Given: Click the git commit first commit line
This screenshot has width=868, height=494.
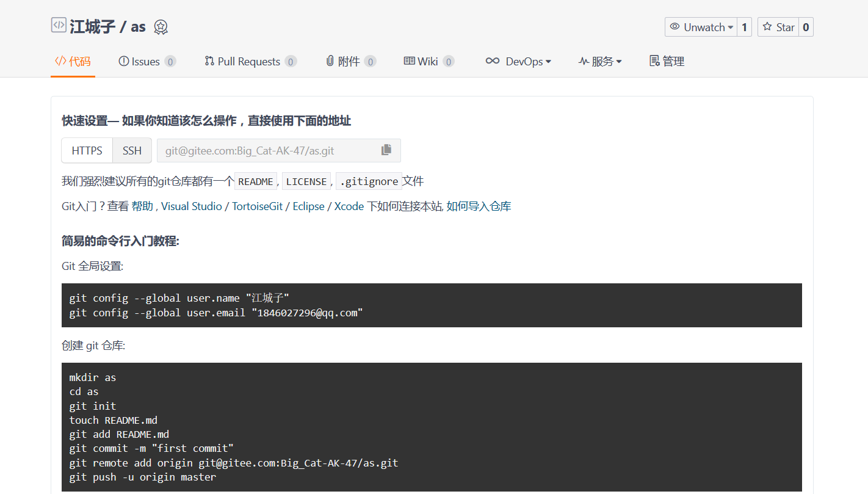Looking at the screenshot, I should tap(151, 448).
